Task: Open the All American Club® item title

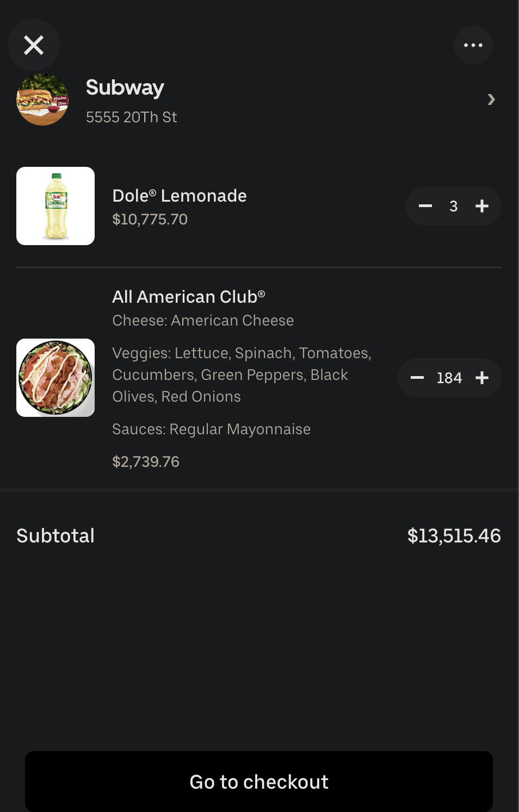Action: tap(188, 297)
